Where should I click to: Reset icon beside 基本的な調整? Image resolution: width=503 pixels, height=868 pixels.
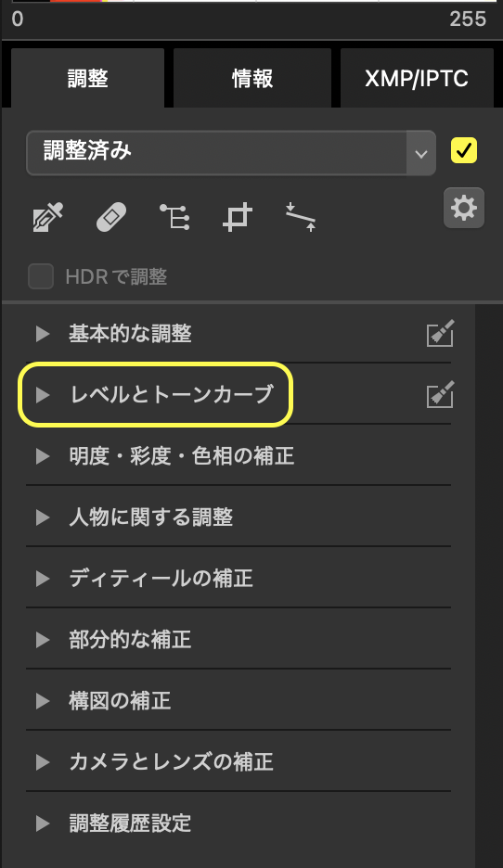pyautogui.click(x=440, y=333)
